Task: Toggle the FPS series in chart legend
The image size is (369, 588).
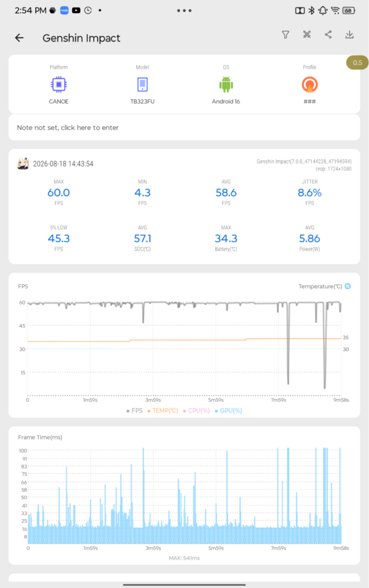Action: pyautogui.click(x=135, y=410)
